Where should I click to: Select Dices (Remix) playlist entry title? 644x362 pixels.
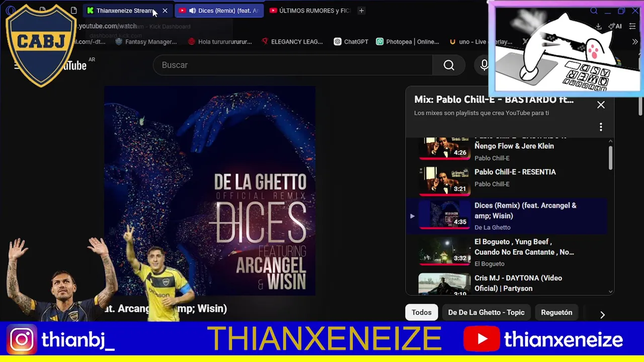tap(525, 211)
